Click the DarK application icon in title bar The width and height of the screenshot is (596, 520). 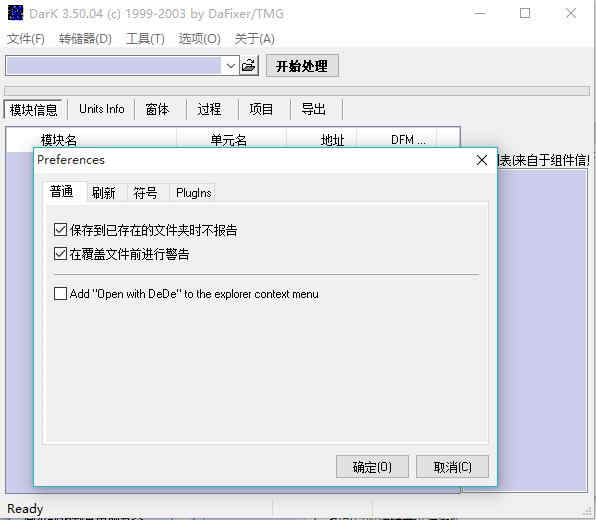tap(15, 13)
